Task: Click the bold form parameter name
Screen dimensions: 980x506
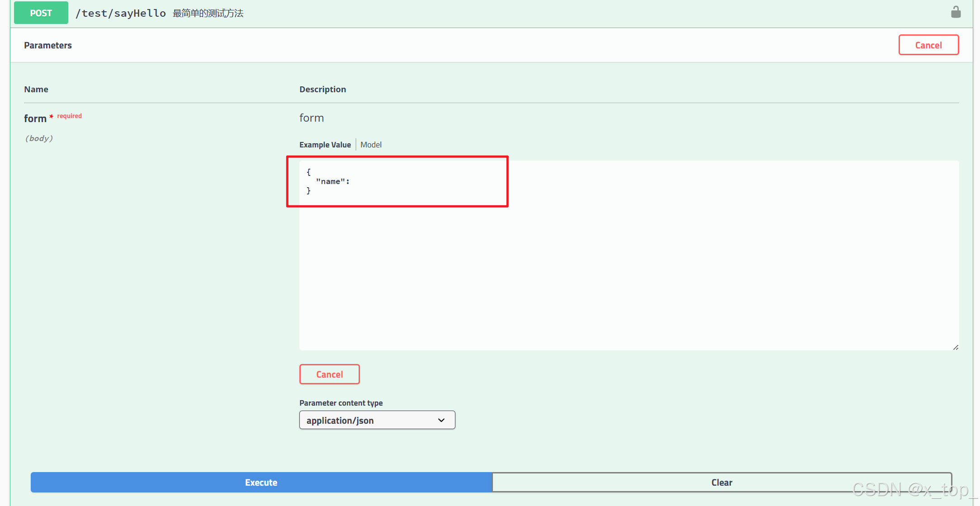Action: (35, 118)
